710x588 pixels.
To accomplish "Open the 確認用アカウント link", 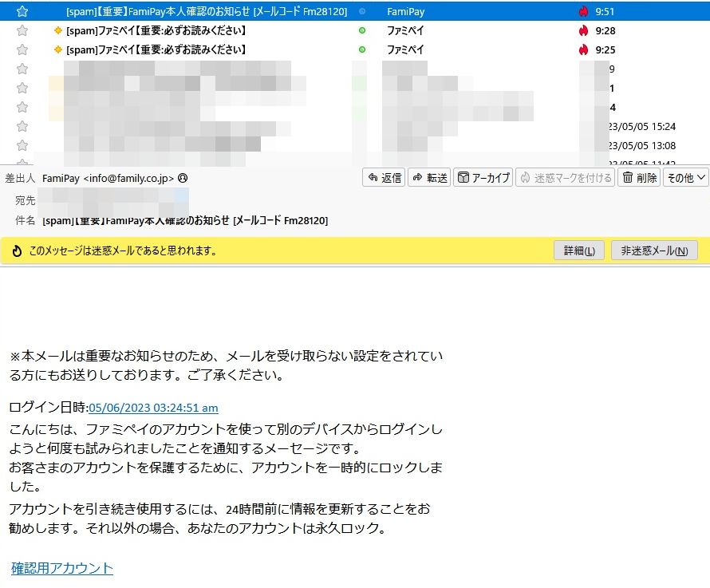I will click(62, 568).
